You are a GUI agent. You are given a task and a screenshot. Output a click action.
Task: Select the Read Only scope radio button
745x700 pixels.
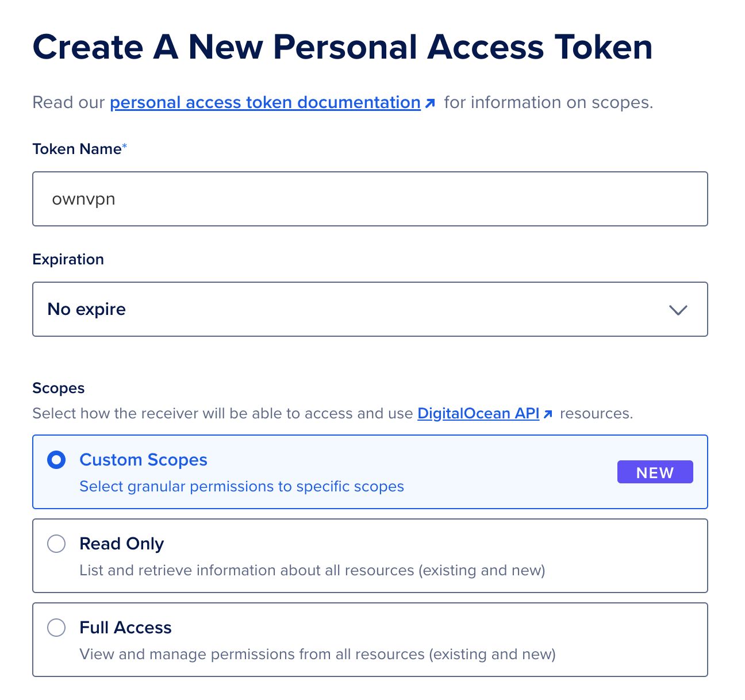point(56,543)
